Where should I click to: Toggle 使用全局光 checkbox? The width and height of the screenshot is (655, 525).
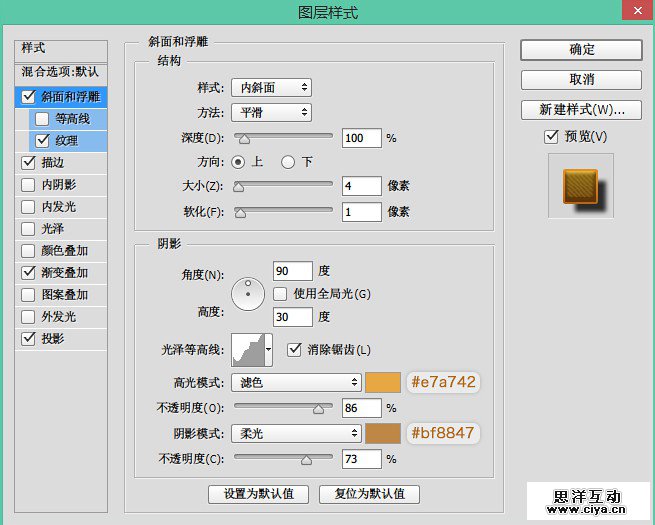pos(281,294)
